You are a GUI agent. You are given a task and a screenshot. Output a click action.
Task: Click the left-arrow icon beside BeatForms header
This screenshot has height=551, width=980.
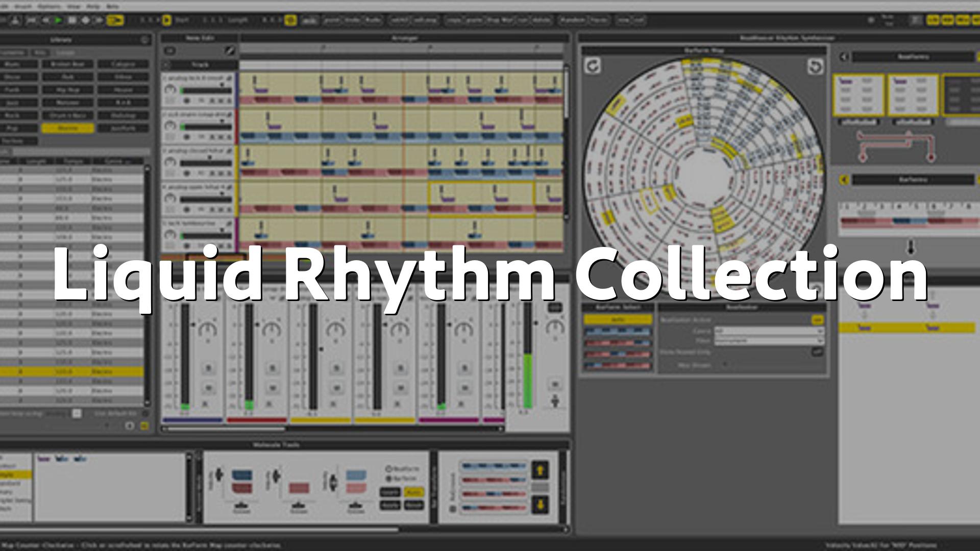coord(844,57)
